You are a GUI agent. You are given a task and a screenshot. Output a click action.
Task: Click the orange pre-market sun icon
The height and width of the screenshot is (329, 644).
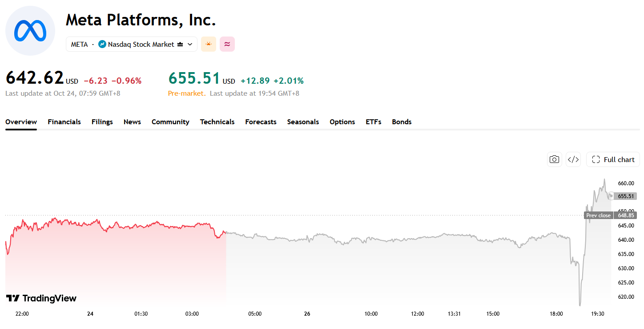[x=209, y=44]
